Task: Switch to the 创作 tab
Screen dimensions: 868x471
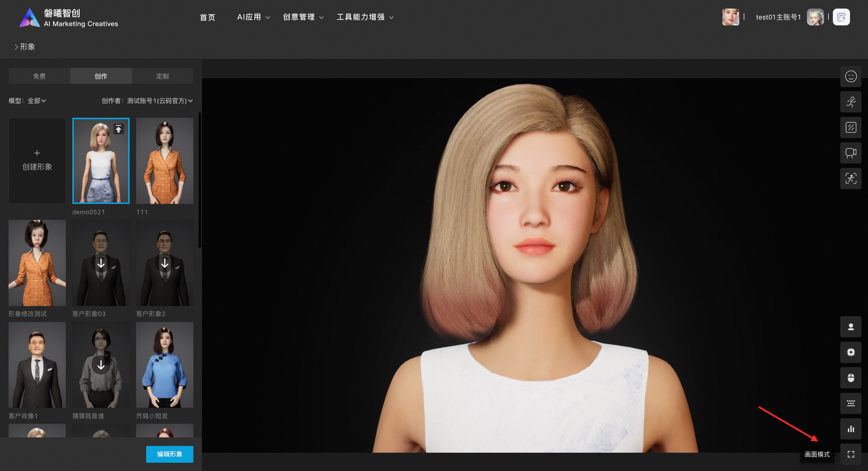Action: (101, 76)
